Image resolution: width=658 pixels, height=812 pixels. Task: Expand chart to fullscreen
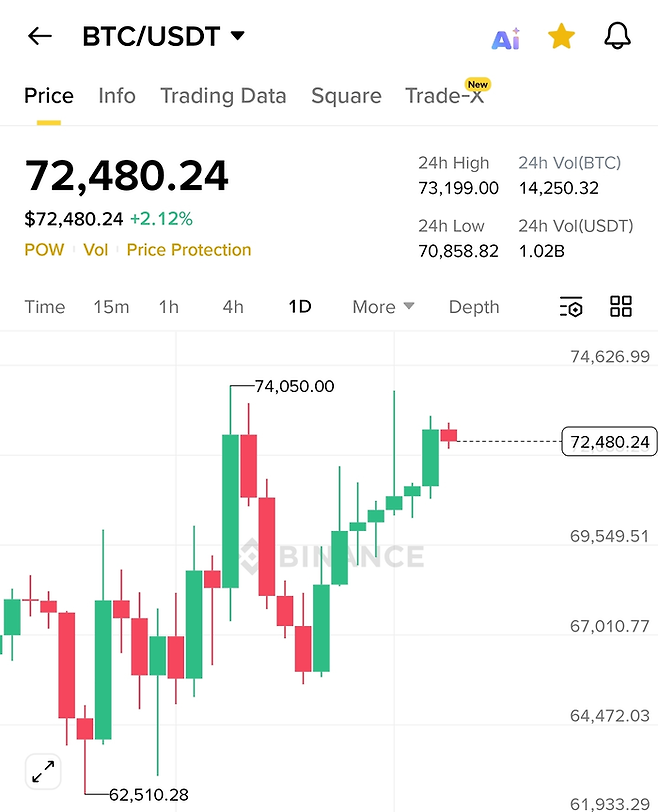(43, 771)
